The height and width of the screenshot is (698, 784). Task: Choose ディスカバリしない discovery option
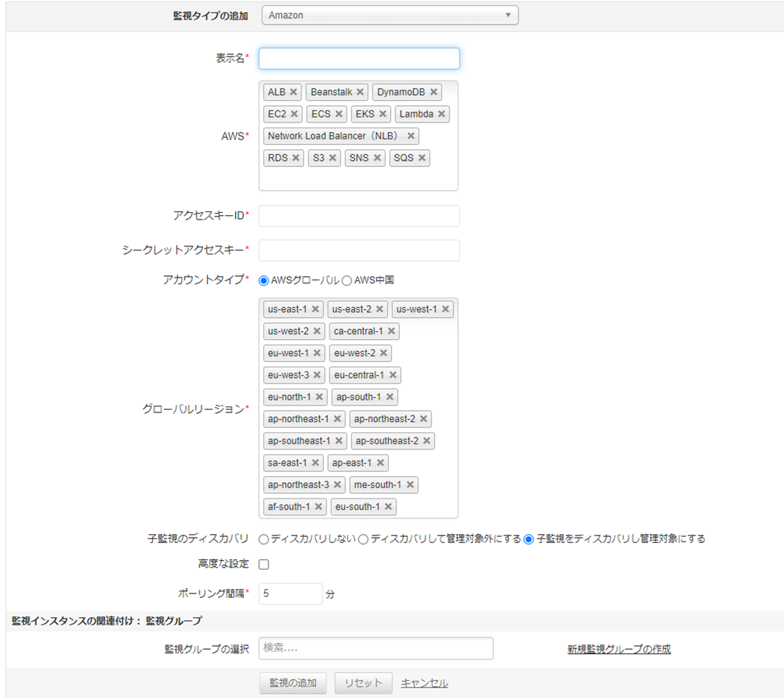(x=263, y=539)
